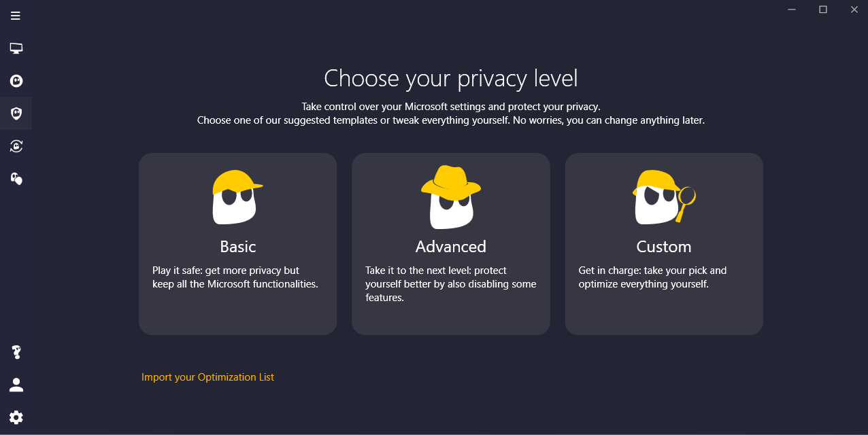Choose the Basic privacy level card
The height and width of the screenshot is (435, 868).
237,244
